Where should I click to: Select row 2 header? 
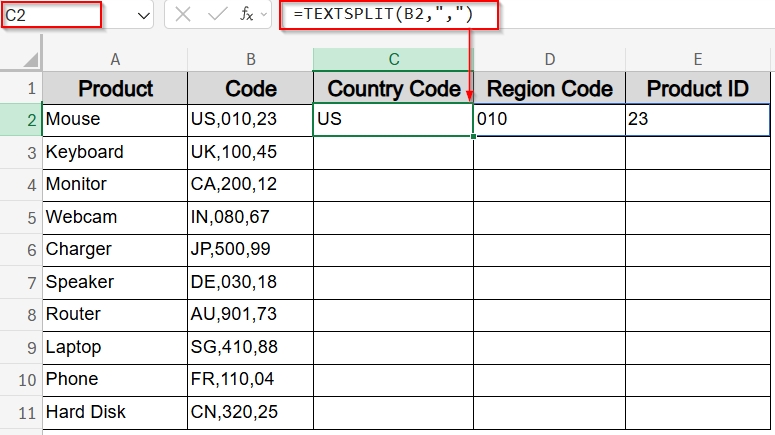pos(21,120)
